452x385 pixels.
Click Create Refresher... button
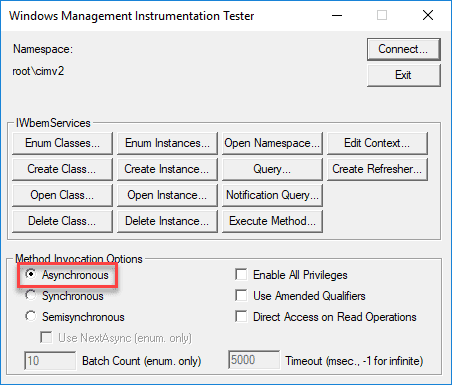point(377,169)
